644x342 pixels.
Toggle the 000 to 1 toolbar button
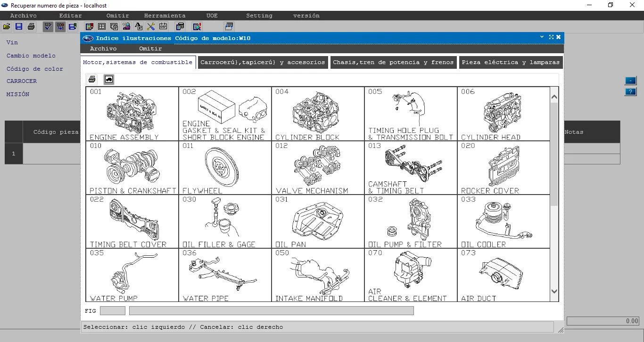coord(60,27)
